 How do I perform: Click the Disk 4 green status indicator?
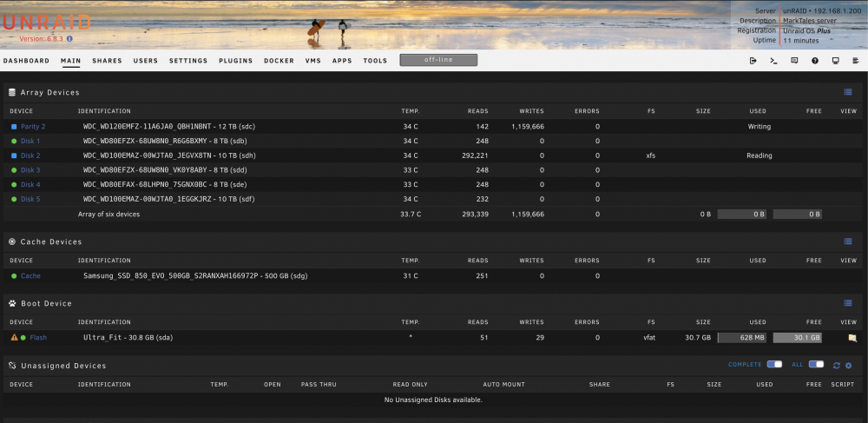click(14, 184)
